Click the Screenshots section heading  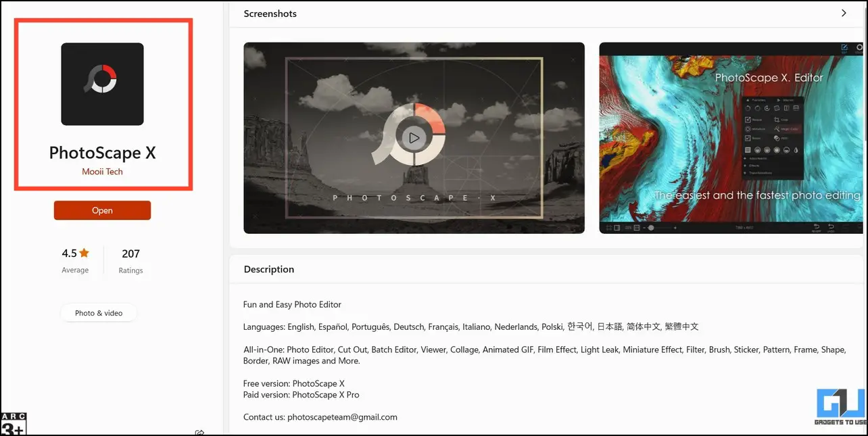click(270, 14)
